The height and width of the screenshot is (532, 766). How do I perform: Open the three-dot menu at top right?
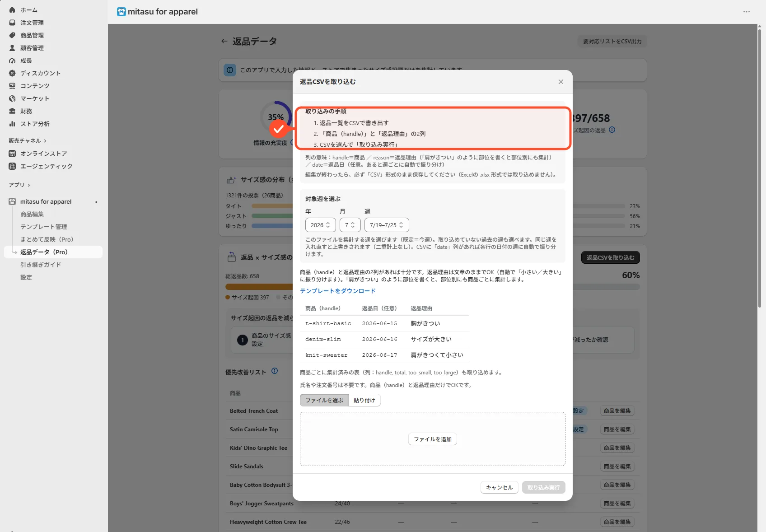(747, 12)
